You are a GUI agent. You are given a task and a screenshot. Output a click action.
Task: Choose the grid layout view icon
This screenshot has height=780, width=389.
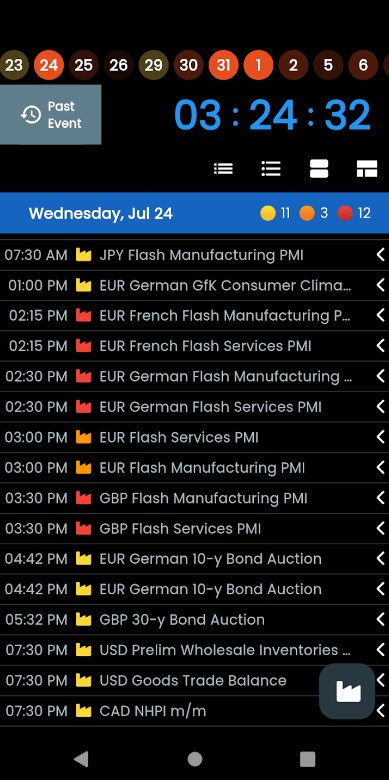pyautogui.click(x=367, y=169)
